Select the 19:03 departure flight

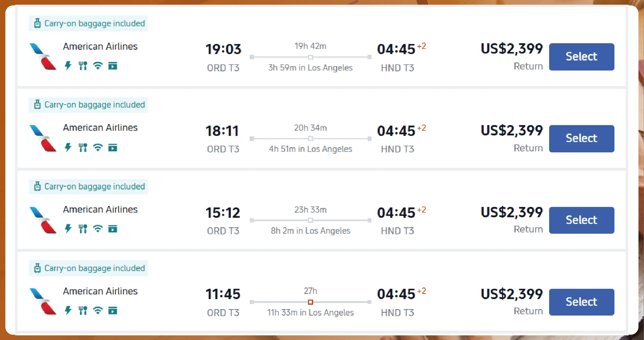[582, 57]
